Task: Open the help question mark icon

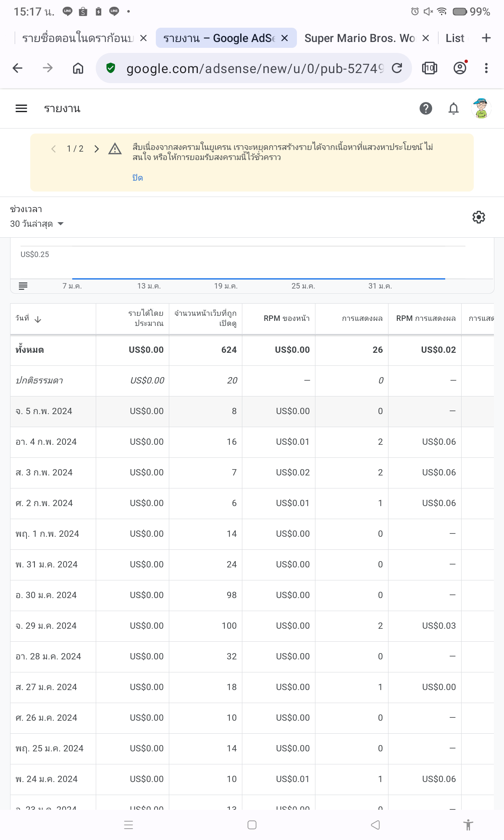Action: coord(425,108)
